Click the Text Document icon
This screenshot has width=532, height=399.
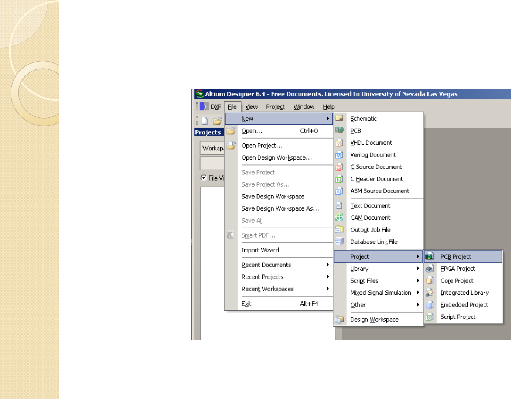coord(339,205)
